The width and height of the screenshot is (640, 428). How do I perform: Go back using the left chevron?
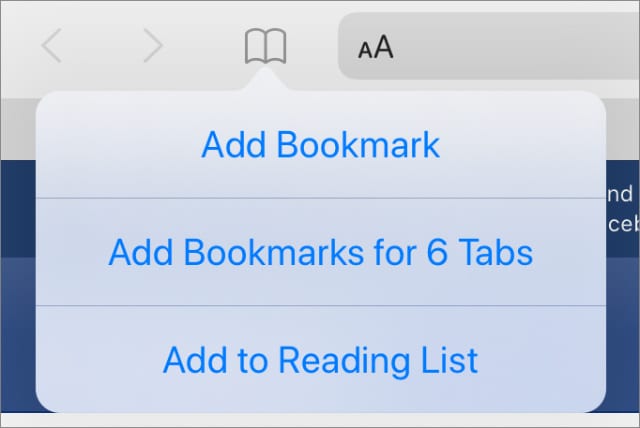52,45
